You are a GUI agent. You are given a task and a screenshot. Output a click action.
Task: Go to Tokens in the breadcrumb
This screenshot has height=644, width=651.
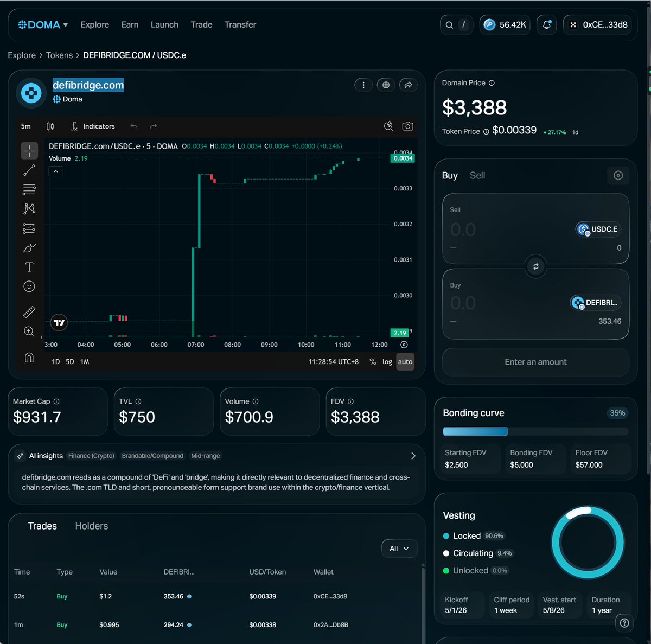pyautogui.click(x=59, y=55)
